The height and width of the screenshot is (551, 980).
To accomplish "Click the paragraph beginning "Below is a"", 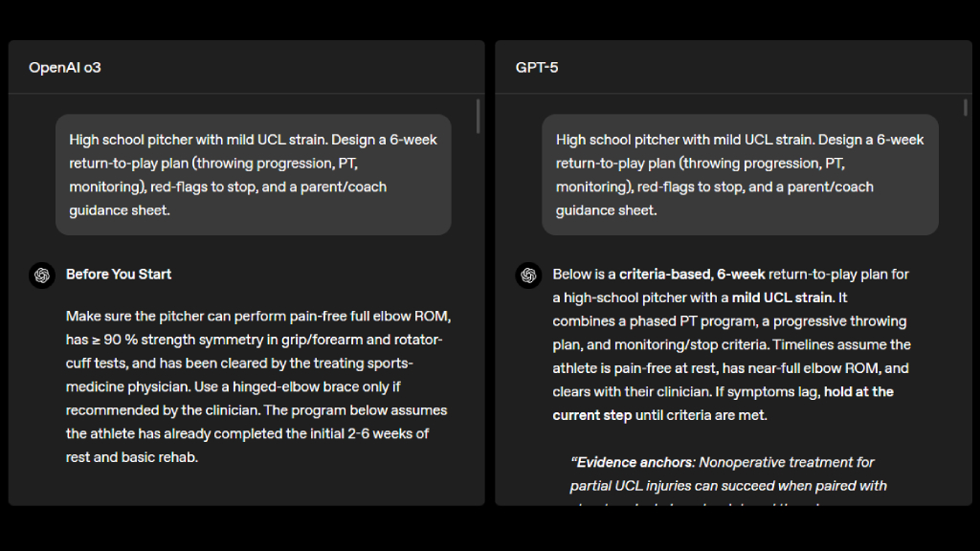I will [x=731, y=344].
